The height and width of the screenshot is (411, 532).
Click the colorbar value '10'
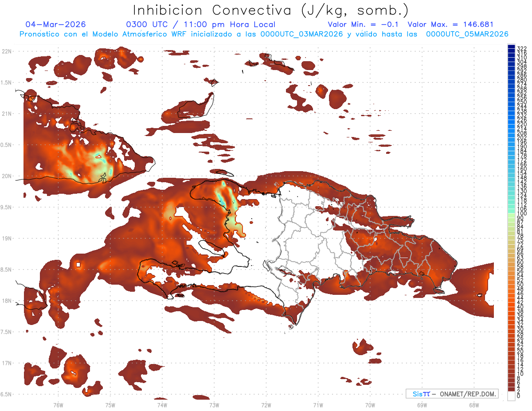(520, 374)
